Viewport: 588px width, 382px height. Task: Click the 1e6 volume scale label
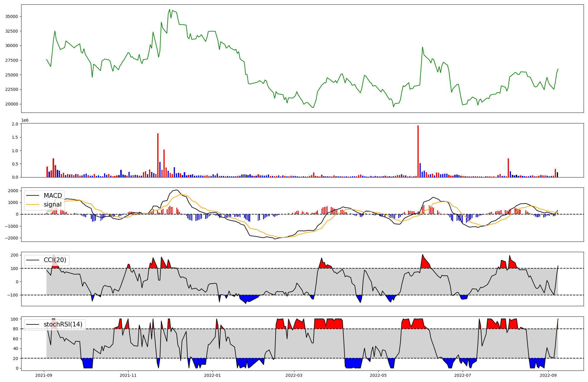click(x=25, y=120)
